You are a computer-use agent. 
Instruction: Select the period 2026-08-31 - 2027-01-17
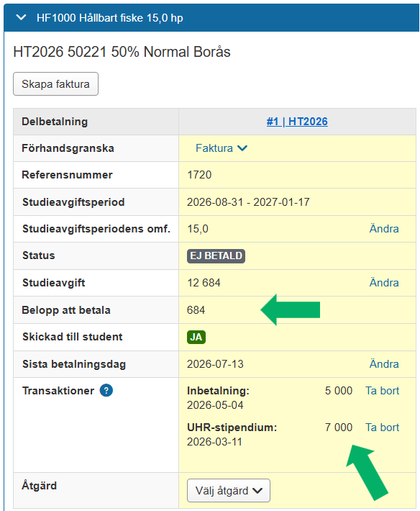[248, 202]
